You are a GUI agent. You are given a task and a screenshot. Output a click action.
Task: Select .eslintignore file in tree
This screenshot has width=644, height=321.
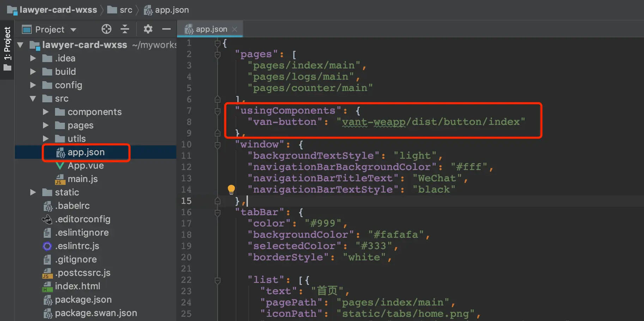pos(82,232)
